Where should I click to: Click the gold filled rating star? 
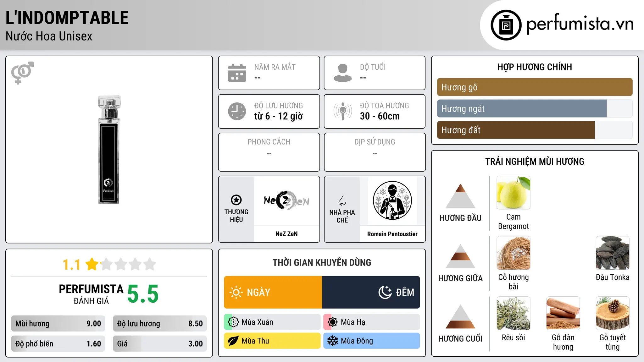pos(92,264)
